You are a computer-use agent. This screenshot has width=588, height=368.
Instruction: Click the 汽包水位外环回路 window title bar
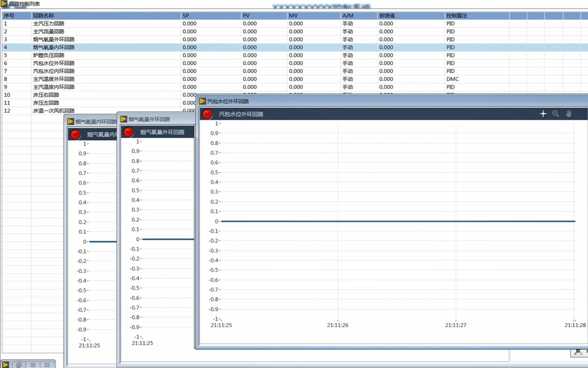[x=393, y=101]
